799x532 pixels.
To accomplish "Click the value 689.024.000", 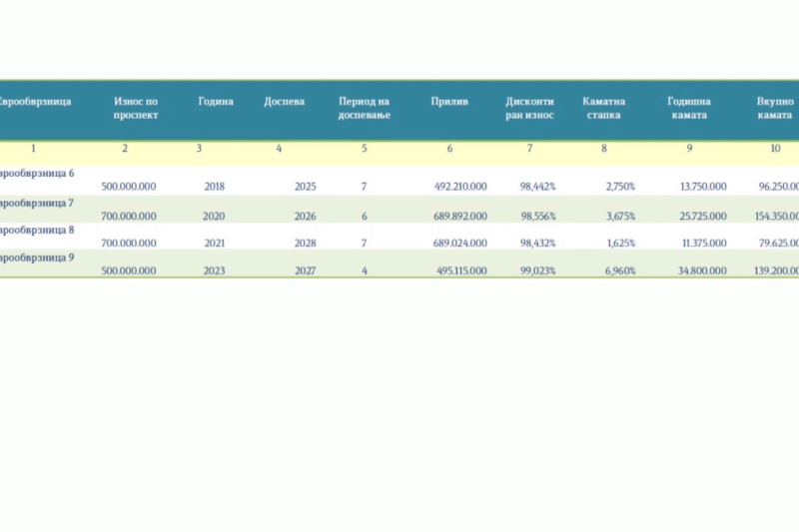I will (x=460, y=244).
